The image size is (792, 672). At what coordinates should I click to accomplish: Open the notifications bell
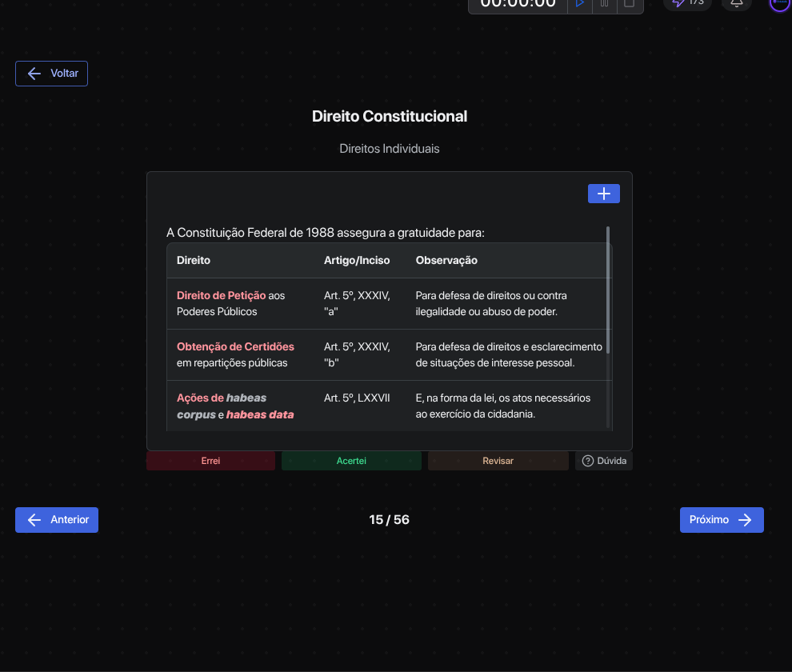(x=737, y=3)
